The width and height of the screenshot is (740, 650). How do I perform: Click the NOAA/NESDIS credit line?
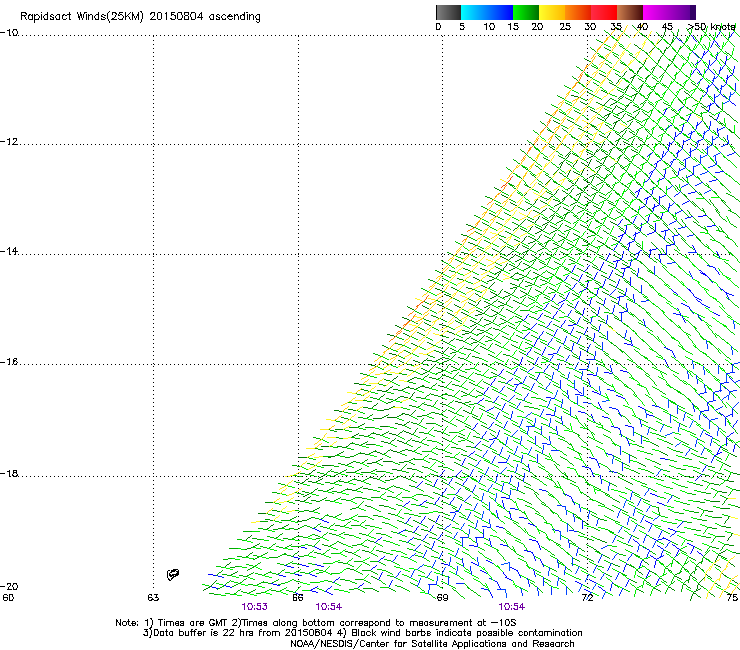(x=432, y=644)
